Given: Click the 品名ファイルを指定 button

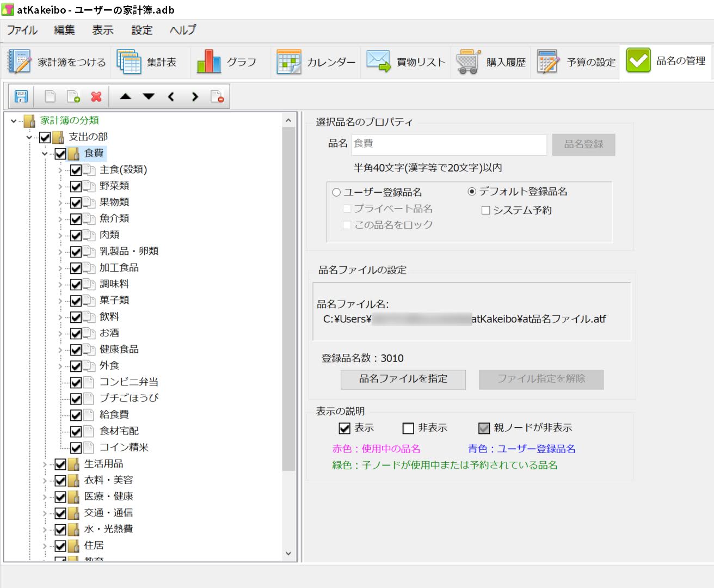Looking at the screenshot, I should [x=403, y=379].
